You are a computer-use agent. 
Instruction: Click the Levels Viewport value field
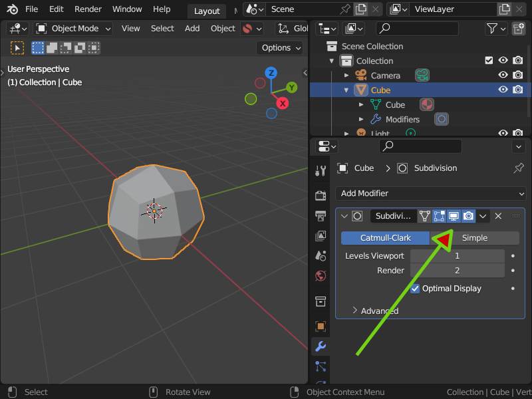(x=458, y=256)
